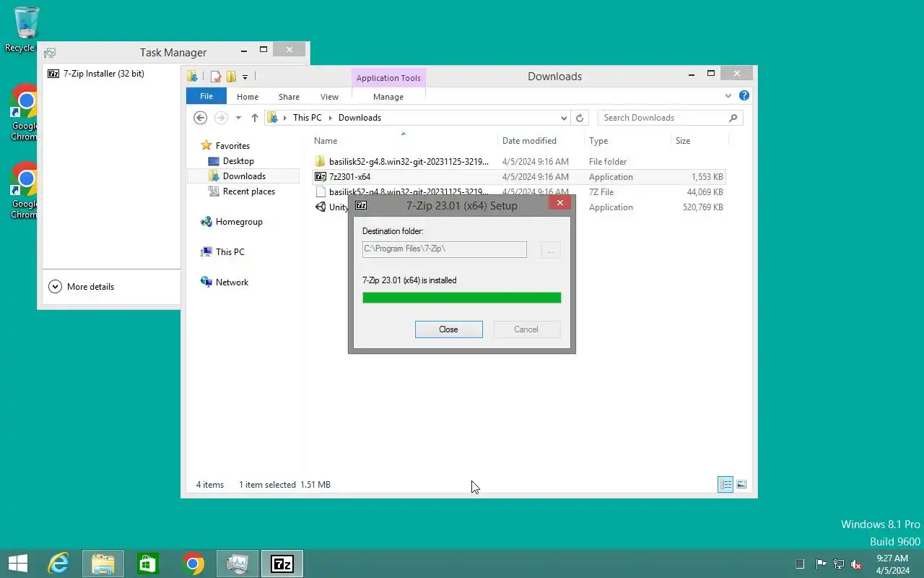Click the green installation progress bar
Viewport: 924px width, 578px height.
[x=461, y=298]
